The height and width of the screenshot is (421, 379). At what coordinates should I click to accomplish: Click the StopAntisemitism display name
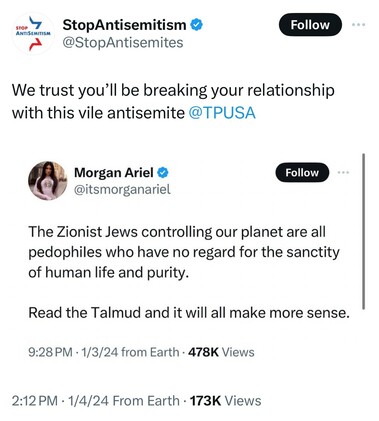pos(124,25)
